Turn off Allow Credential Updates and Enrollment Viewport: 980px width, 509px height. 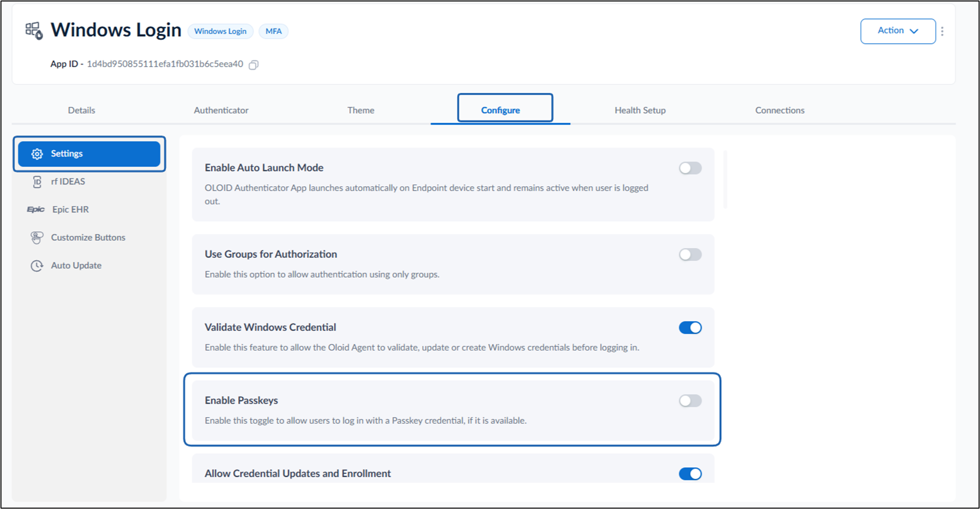[690, 474]
